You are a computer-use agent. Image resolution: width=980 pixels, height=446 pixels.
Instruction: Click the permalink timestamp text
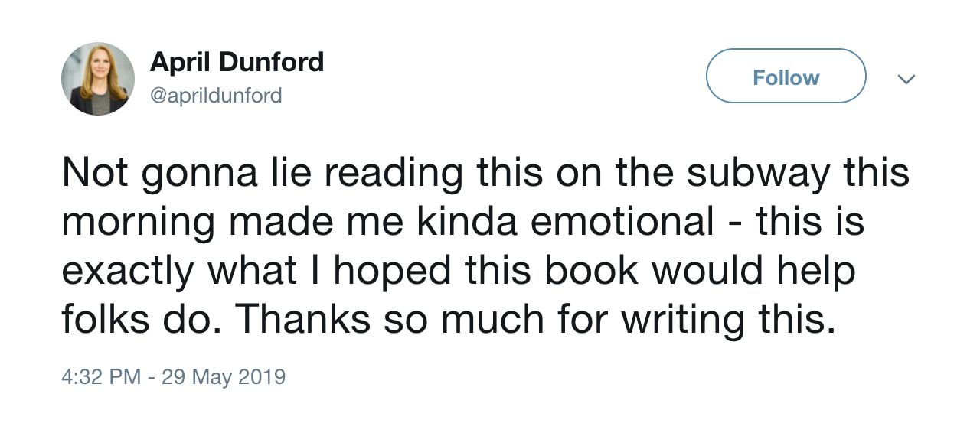pyautogui.click(x=173, y=376)
